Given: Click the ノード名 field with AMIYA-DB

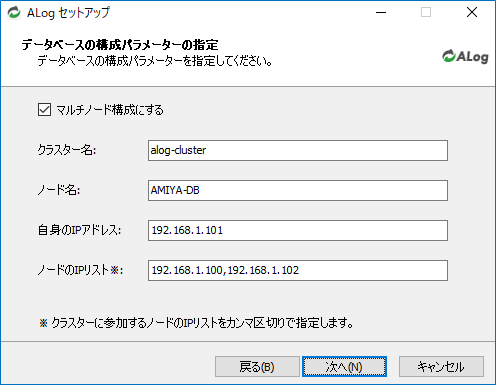Looking at the screenshot, I should tap(298, 190).
